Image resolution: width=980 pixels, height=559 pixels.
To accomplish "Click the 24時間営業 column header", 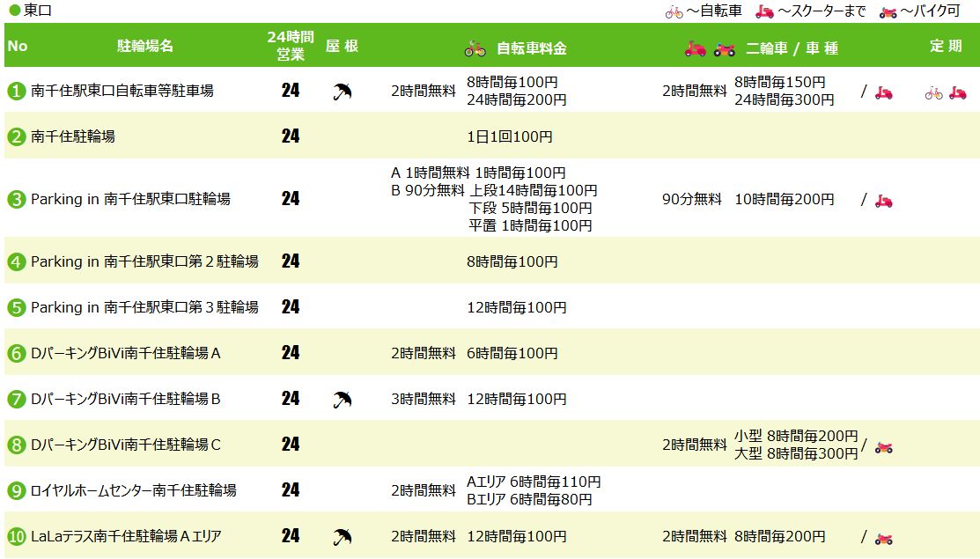I will [290, 46].
